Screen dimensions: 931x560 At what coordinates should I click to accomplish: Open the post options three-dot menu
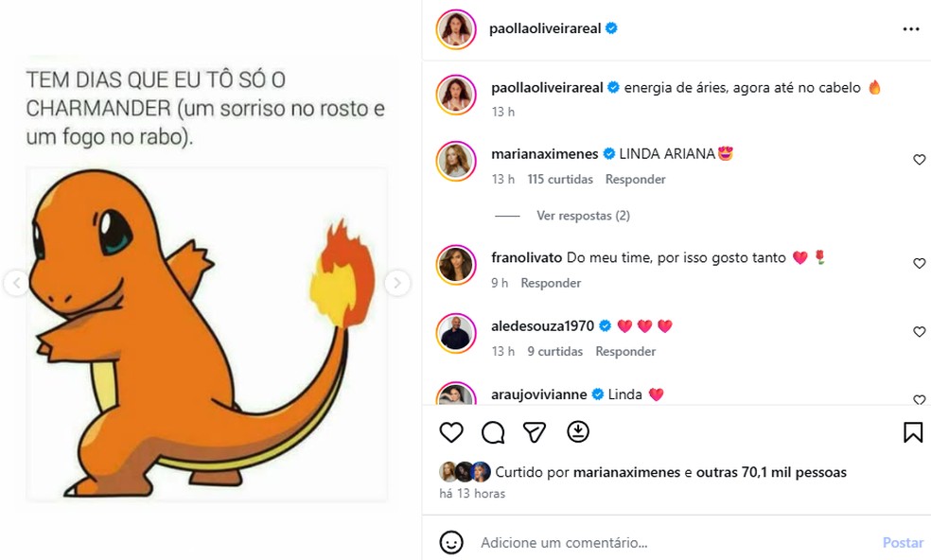(911, 28)
